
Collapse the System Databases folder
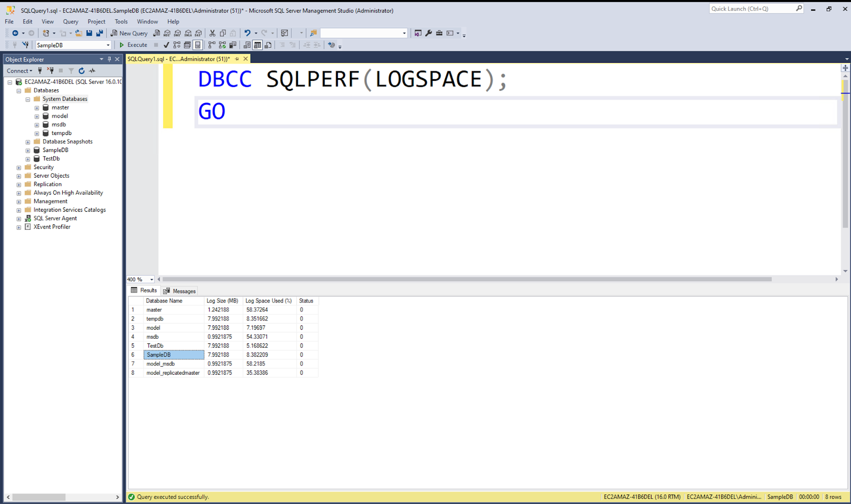click(28, 99)
